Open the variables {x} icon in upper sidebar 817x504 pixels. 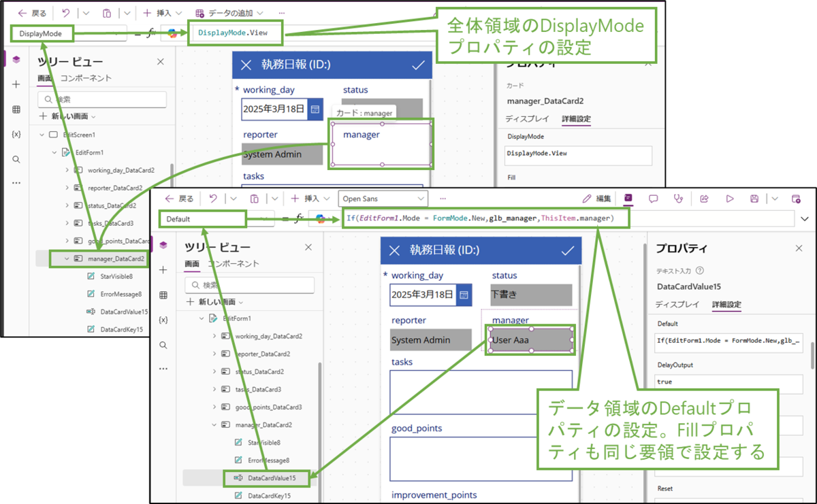tap(16, 134)
